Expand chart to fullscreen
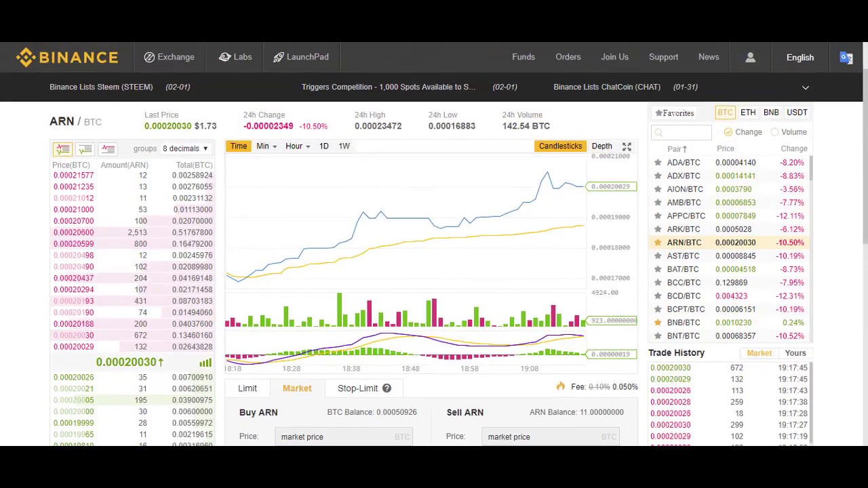Image resolution: width=868 pixels, height=488 pixels. click(627, 146)
